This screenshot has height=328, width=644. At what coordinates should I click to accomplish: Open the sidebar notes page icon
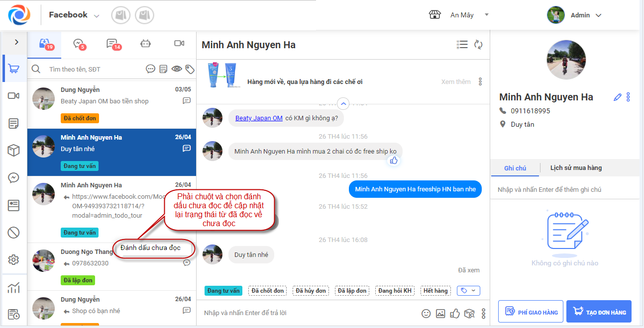pos(14,123)
